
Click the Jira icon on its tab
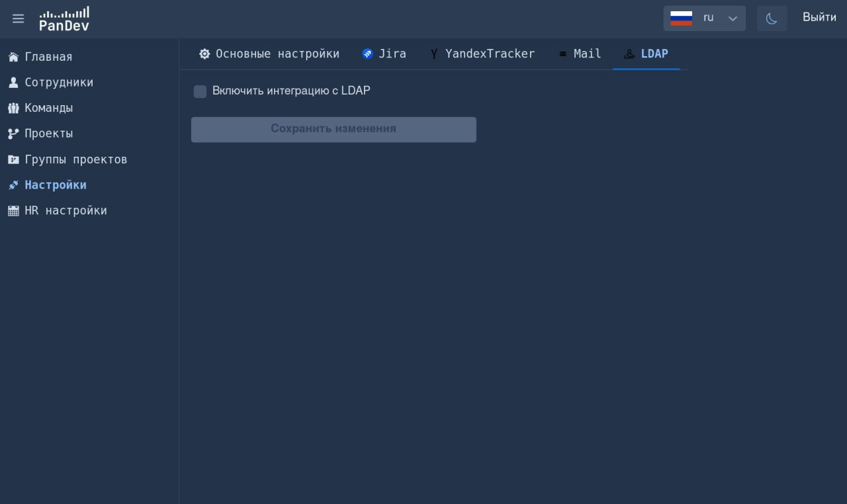tap(368, 54)
